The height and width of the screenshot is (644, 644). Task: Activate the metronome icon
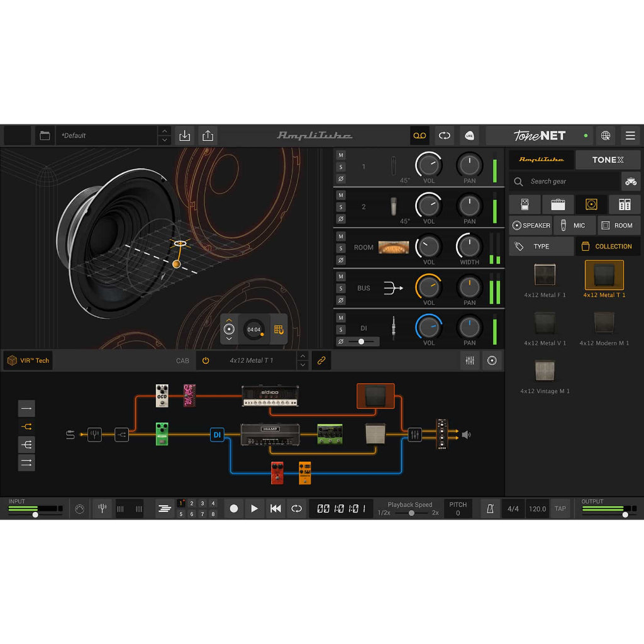(x=491, y=509)
